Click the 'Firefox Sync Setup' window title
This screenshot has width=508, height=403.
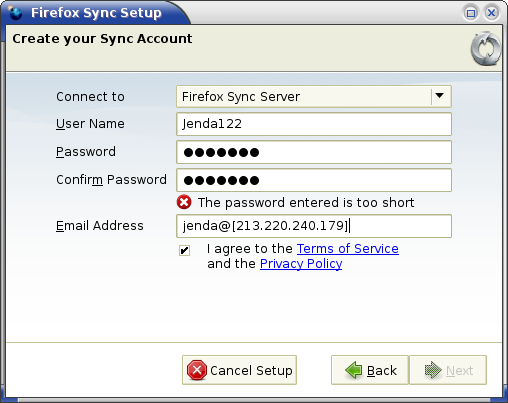pos(96,13)
